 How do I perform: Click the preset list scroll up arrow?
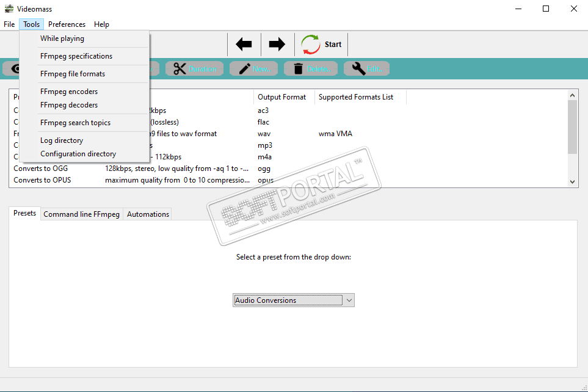[572, 95]
